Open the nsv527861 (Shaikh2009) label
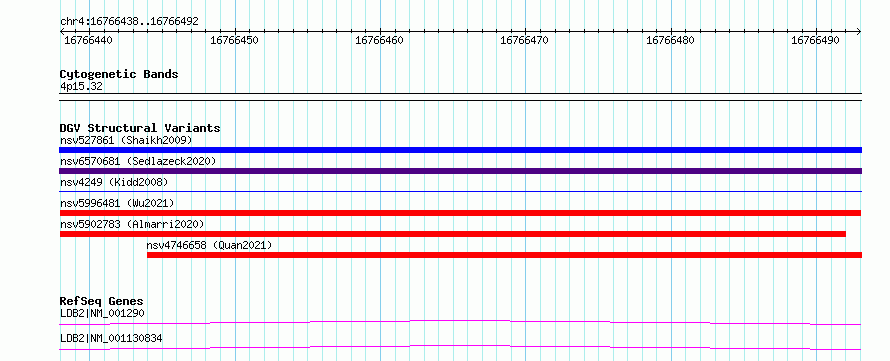The width and height of the screenshot is (890, 361). pos(126,140)
